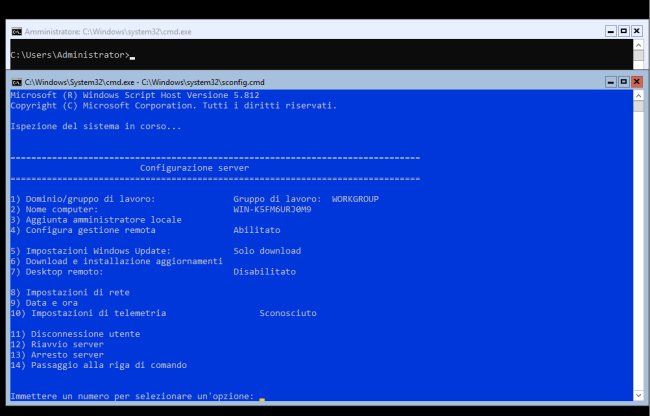The height and width of the screenshot is (416, 650).
Task: Click the 'Disabilitato' status value
Action: tap(264, 271)
